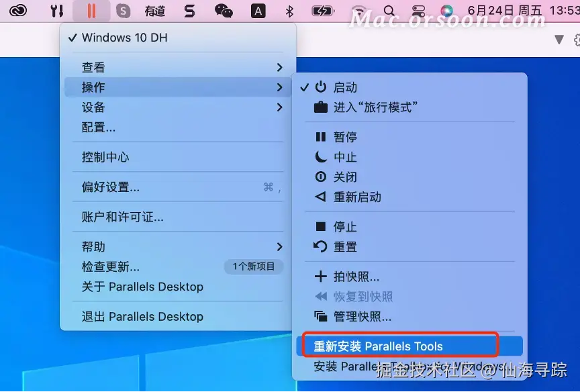
Task: Expand the 帮助 submenu
Action: (178, 246)
